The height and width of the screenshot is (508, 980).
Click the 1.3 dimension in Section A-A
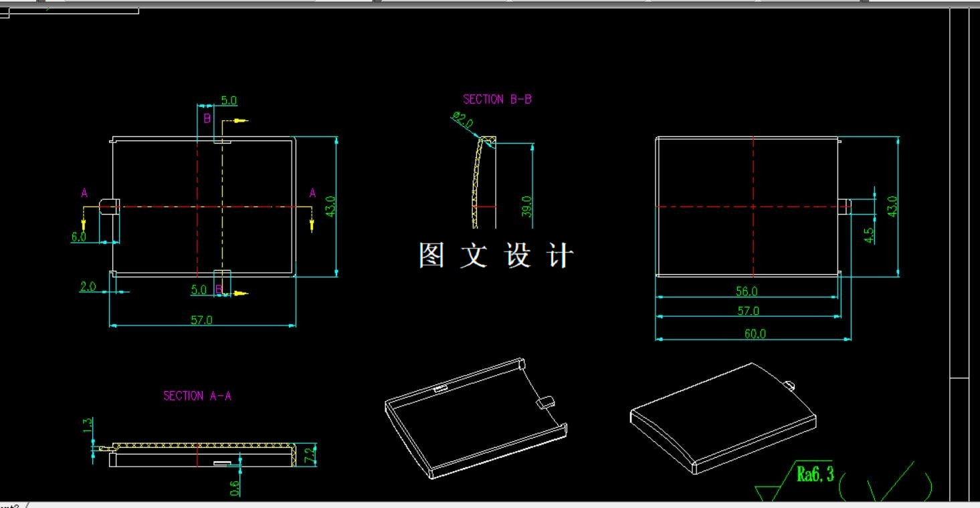[87, 426]
